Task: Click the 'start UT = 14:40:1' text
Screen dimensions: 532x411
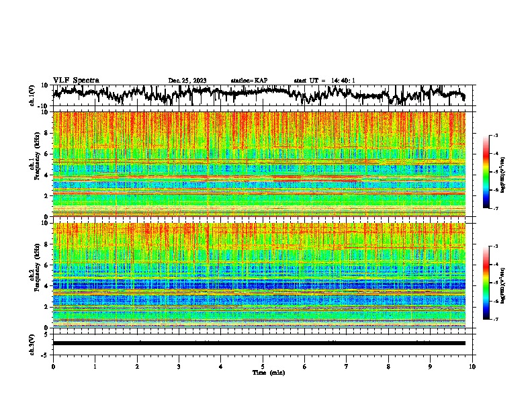Action: tap(324, 81)
